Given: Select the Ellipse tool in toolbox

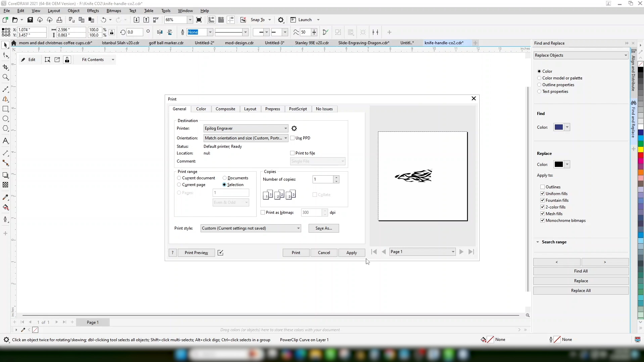Looking at the screenshot, I should 5,119.
